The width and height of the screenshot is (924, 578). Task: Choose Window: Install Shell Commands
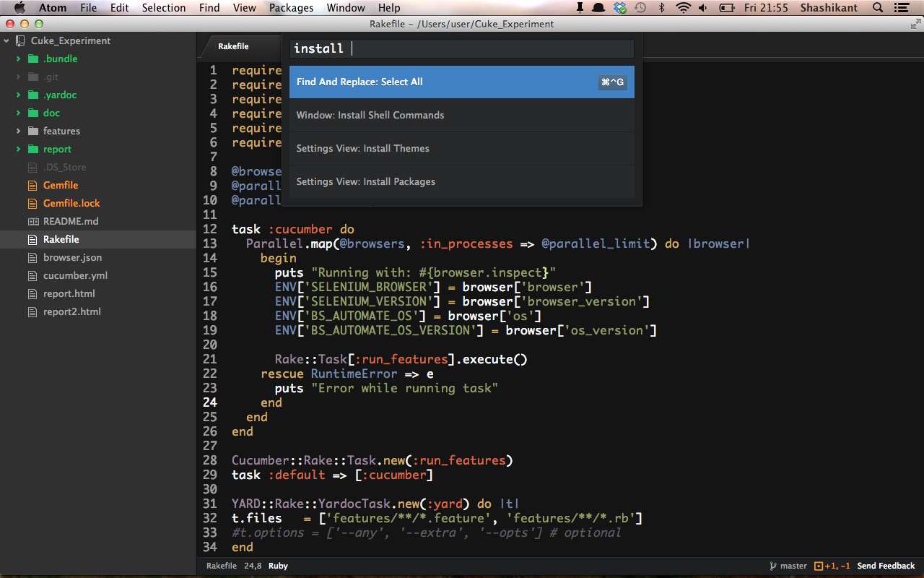click(462, 115)
